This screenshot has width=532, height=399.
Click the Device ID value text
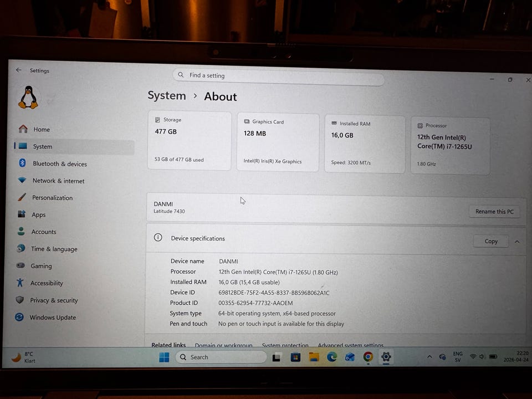(274, 293)
